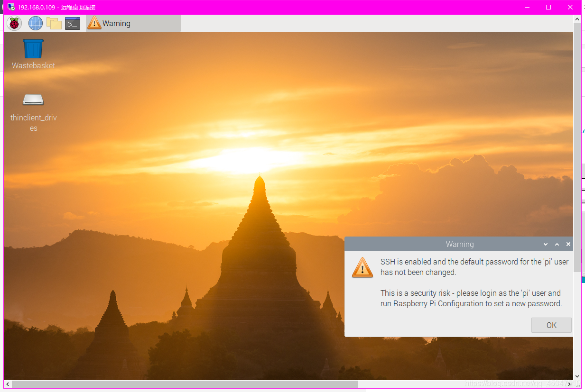Select the thinclient_drives desktop icon

click(33, 113)
